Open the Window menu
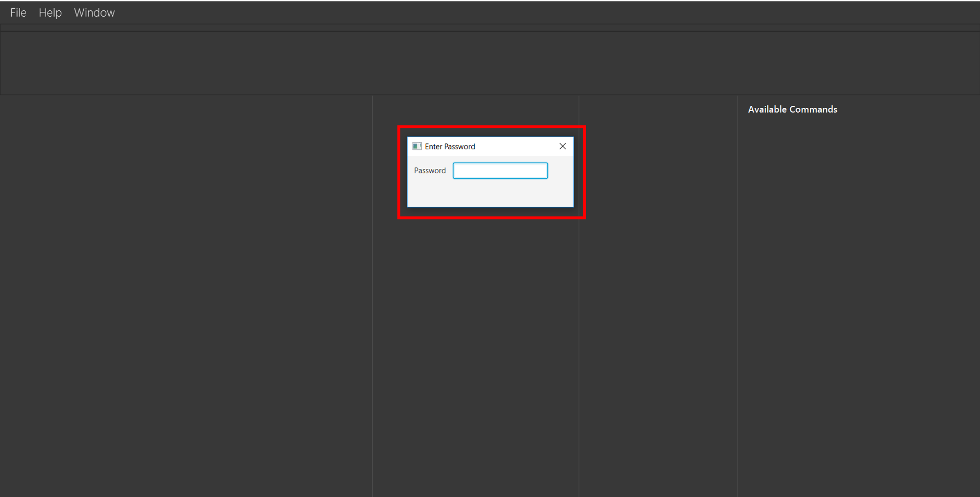This screenshot has height=497, width=980. pyautogui.click(x=94, y=13)
